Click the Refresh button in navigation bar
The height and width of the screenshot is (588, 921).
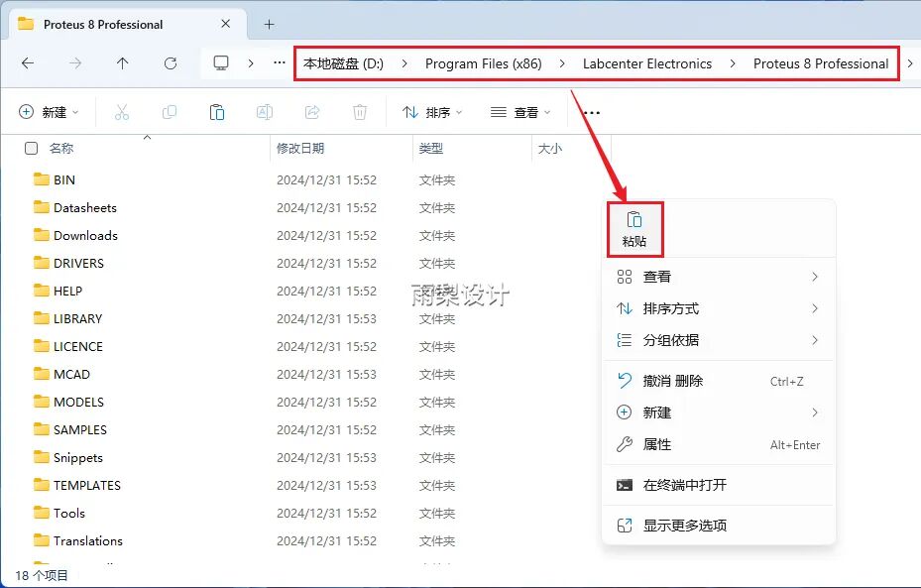[171, 63]
